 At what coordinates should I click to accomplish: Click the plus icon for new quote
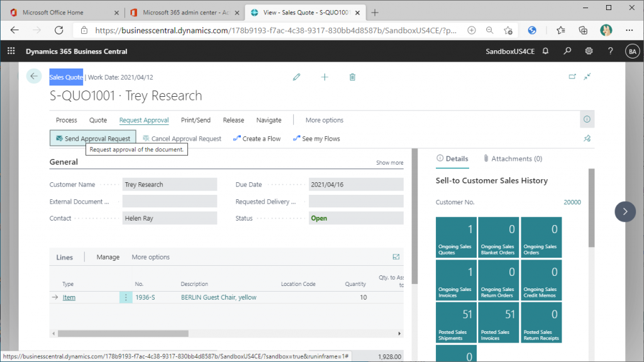pos(325,77)
